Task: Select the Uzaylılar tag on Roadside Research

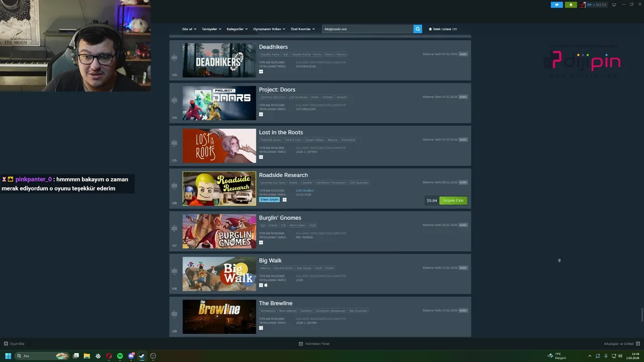Action: tap(307, 183)
